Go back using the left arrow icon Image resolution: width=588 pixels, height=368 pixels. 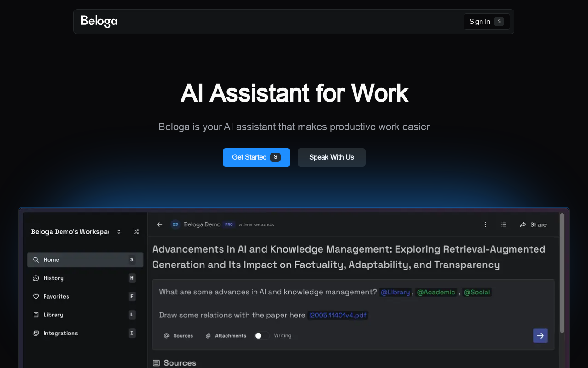click(159, 224)
